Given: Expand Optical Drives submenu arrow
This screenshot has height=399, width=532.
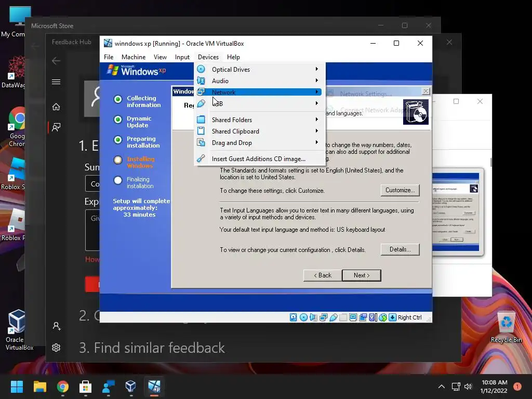Looking at the screenshot, I should (316, 69).
